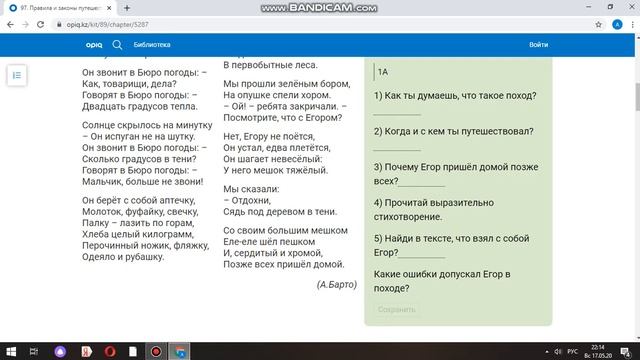Close the current browser tab
This screenshot has height=360, width=640.
[109, 8]
